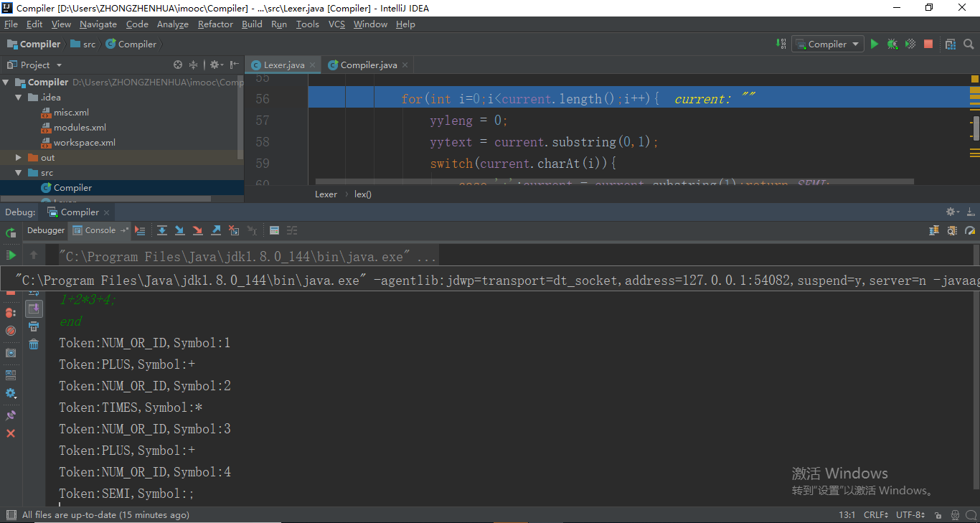The height and width of the screenshot is (523, 980).
Task: Click the camera thread dump icon
Action: click(x=10, y=353)
